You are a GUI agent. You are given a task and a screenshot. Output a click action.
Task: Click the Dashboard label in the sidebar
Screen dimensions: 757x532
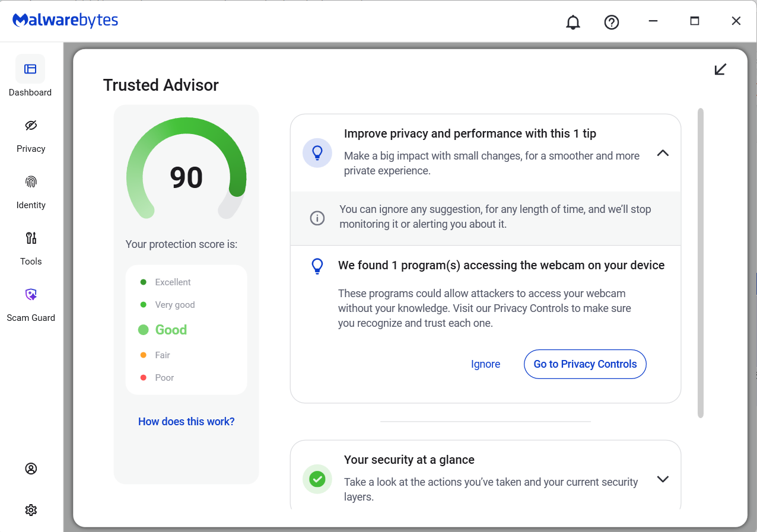tap(30, 93)
